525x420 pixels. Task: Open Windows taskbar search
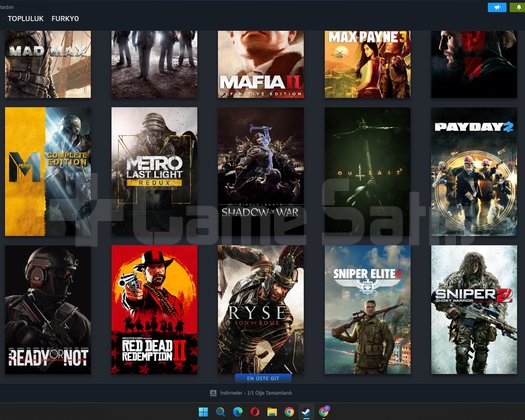click(x=220, y=412)
